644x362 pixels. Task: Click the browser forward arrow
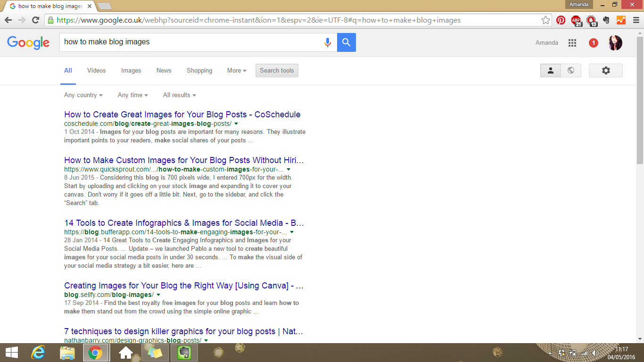coord(22,20)
